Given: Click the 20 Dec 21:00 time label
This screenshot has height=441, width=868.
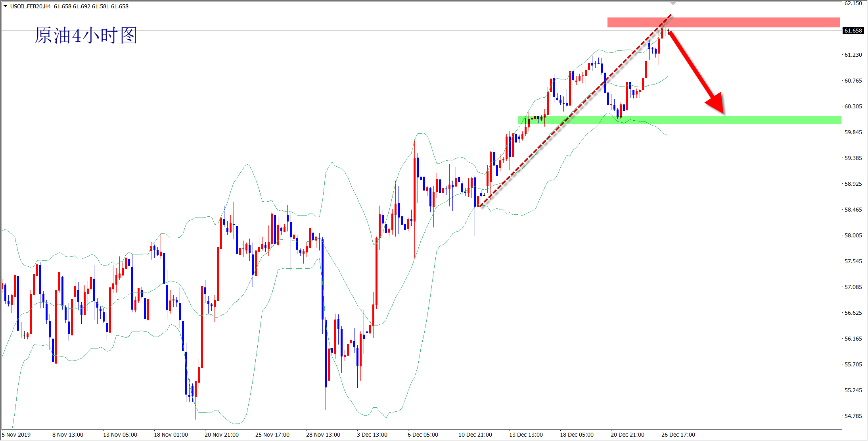Looking at the screenshot, I should point(627,435).
